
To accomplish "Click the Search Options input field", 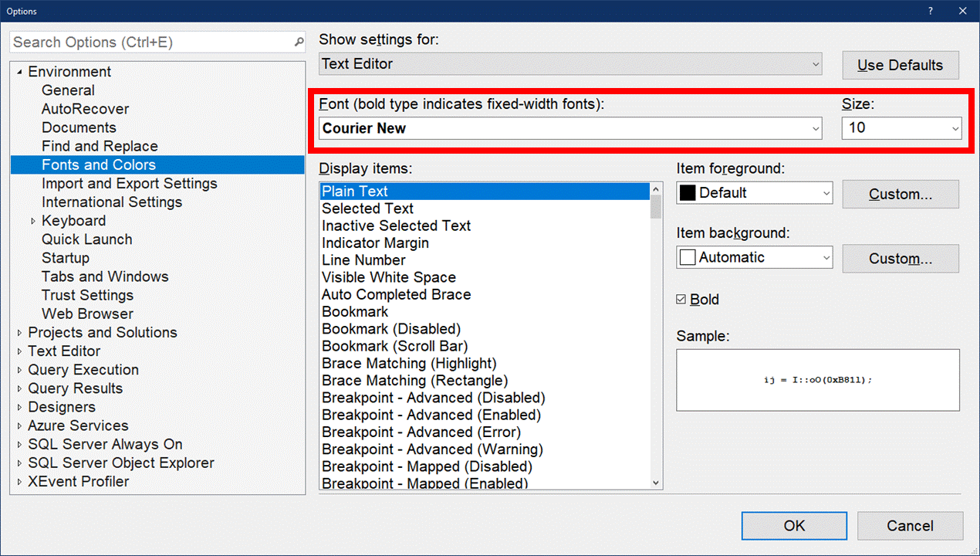I will pyautogui.click(x=150, y=42).
